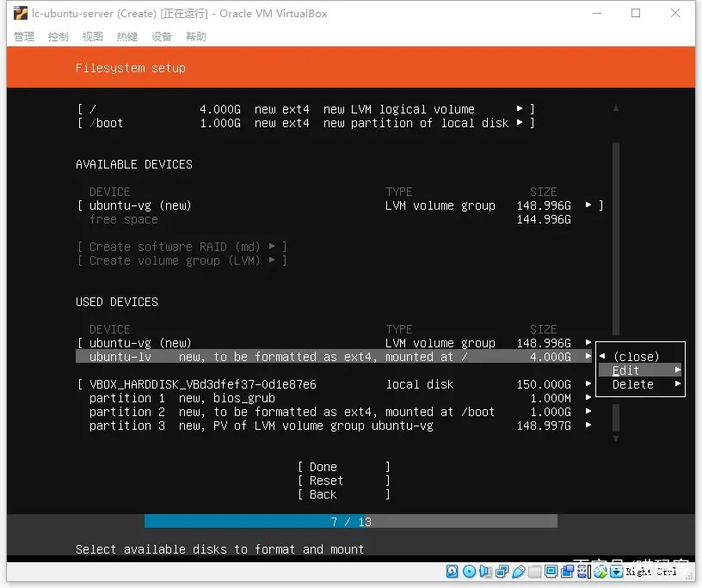The image size is (702, 588).
Task: Expand arrow for partition 3 148.997G row
Action: pyautogui.click(x=588, y=426)
